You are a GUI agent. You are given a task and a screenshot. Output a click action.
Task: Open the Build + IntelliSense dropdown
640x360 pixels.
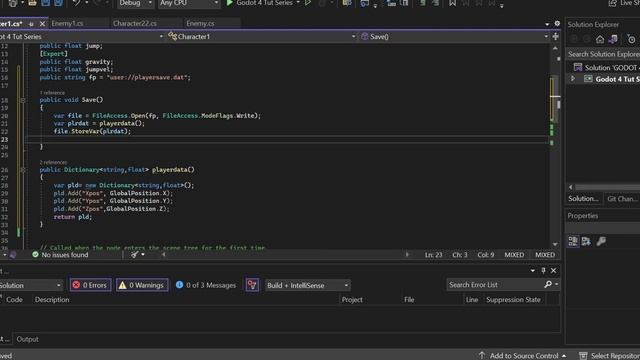307,285
